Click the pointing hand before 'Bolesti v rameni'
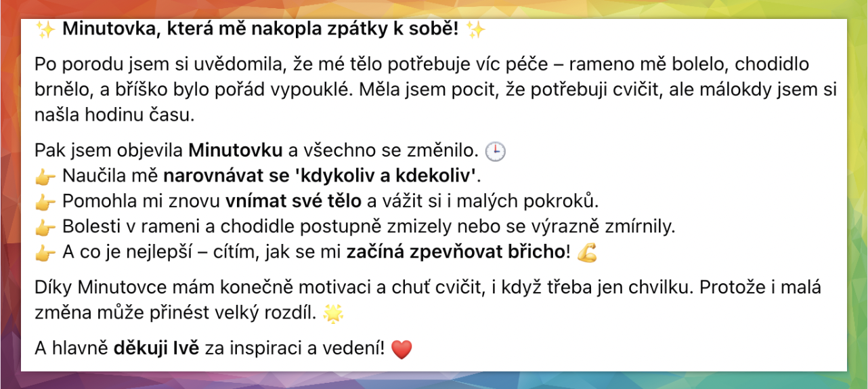The image size is (868, 389). [45, 227]
